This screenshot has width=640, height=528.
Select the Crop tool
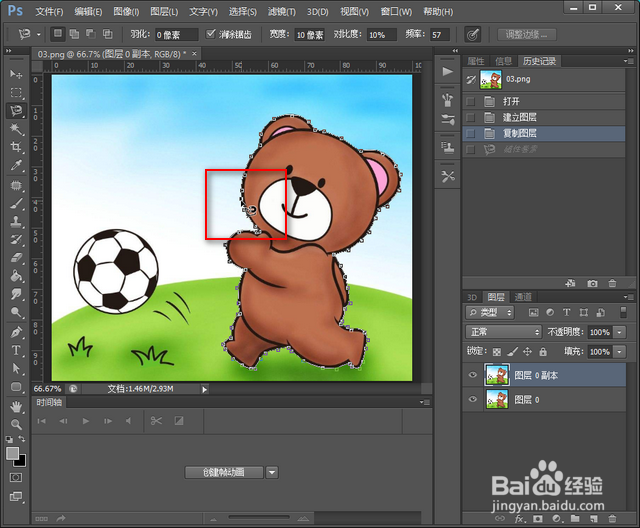[16, 147]
